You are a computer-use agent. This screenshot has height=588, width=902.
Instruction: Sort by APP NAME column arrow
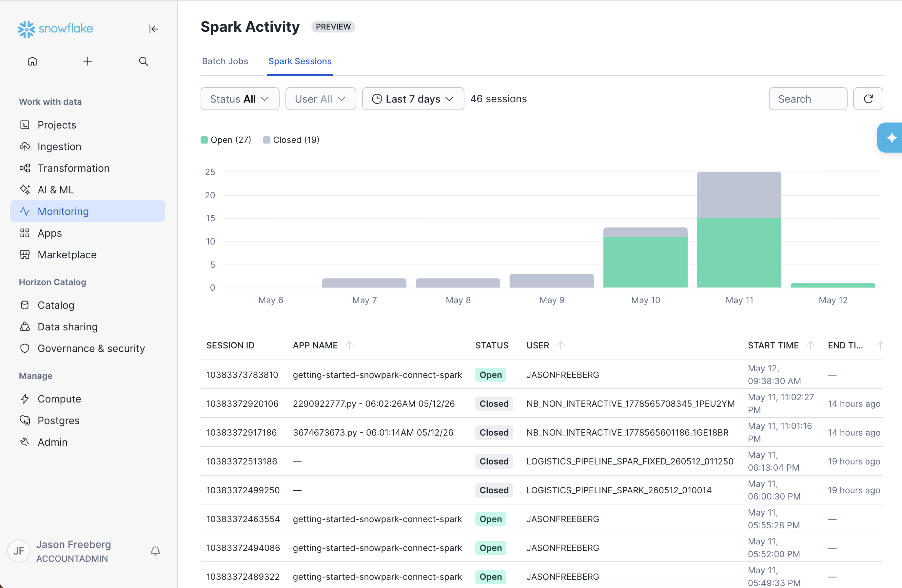pyautogui.click(x=349, y=345)
